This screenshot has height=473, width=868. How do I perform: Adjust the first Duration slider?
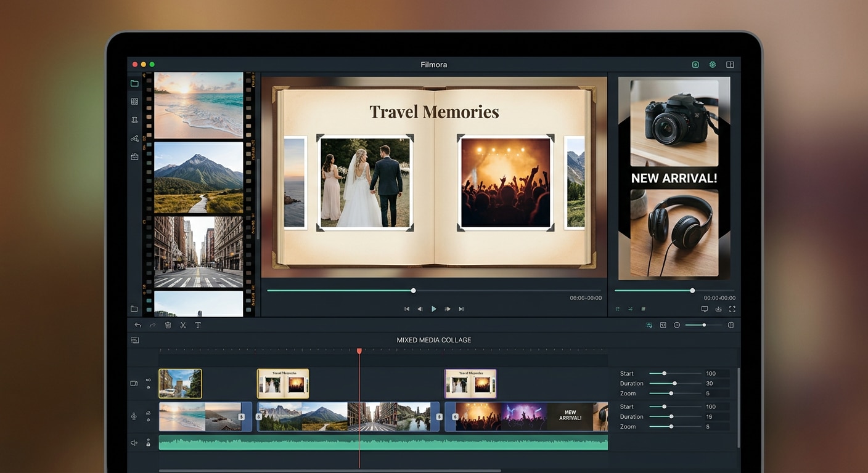pyautogui.click(x=675, y=383)
